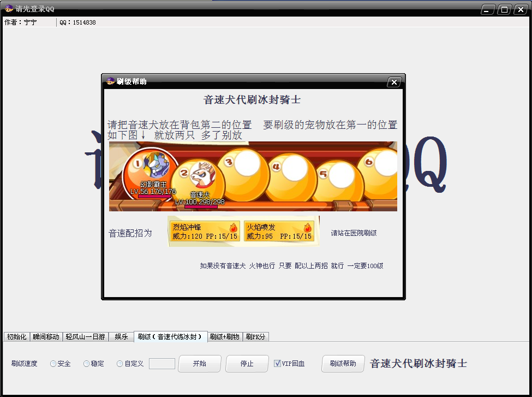Click the 停止 button
The width and height of the screenshot is (532, 397).
(247, 364)
